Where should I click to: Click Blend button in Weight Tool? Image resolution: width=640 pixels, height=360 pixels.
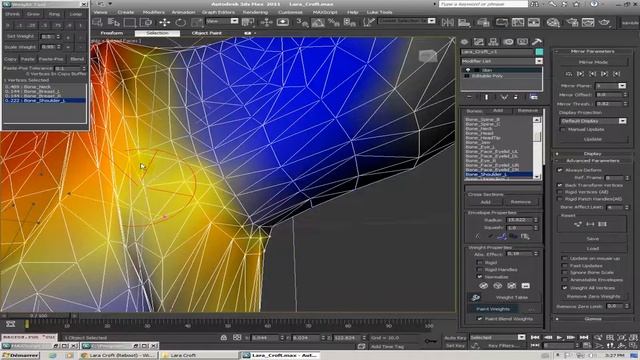(x=77, y=59)
